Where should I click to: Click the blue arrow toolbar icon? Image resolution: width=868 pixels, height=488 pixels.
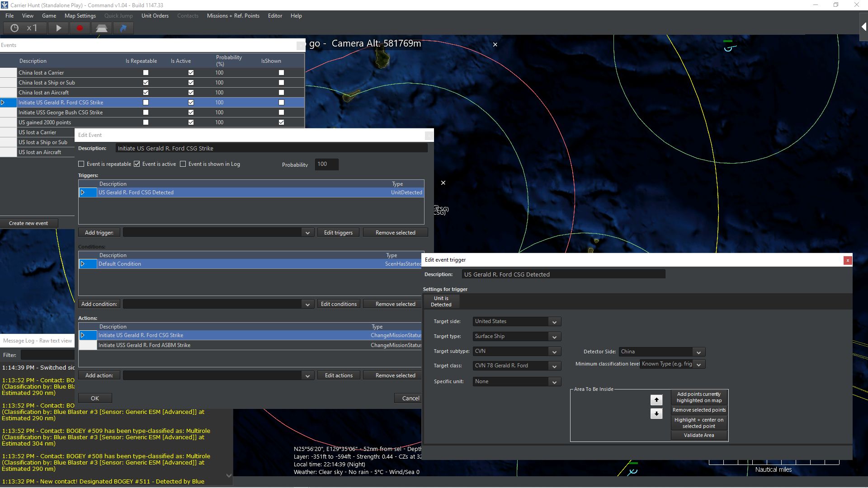coord(123,28)
